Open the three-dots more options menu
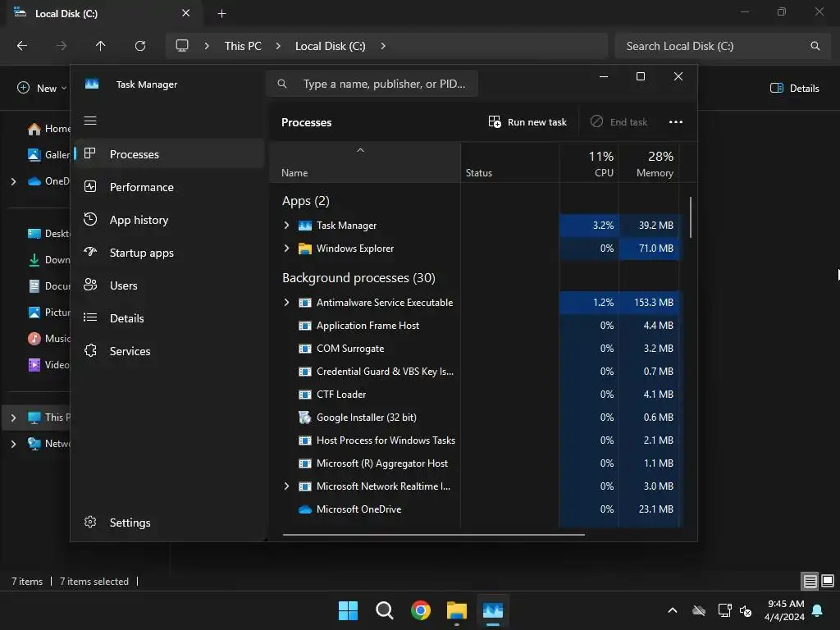Image resolution: width=840 pixels, height=630 pixels. [676, 121]
